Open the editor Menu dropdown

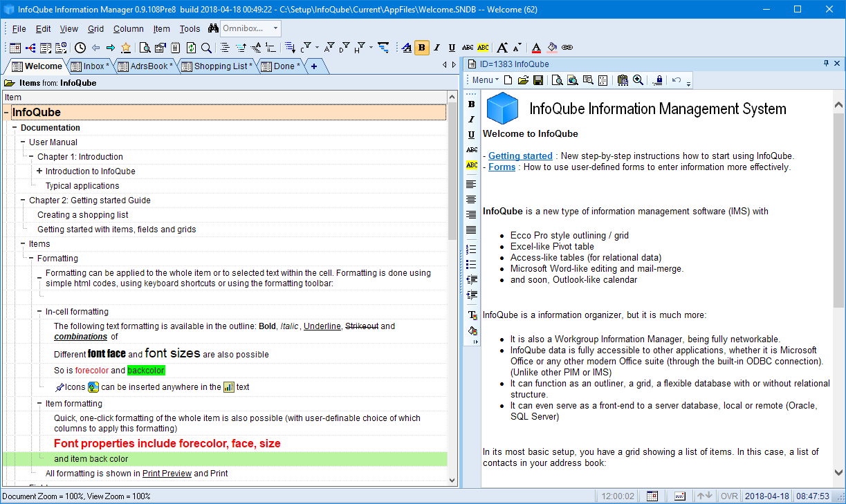(485, 80)
